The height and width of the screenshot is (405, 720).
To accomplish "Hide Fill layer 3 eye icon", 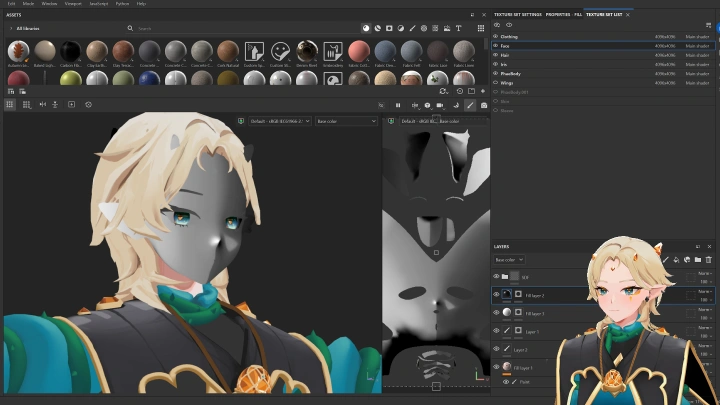I will point(496,313).
